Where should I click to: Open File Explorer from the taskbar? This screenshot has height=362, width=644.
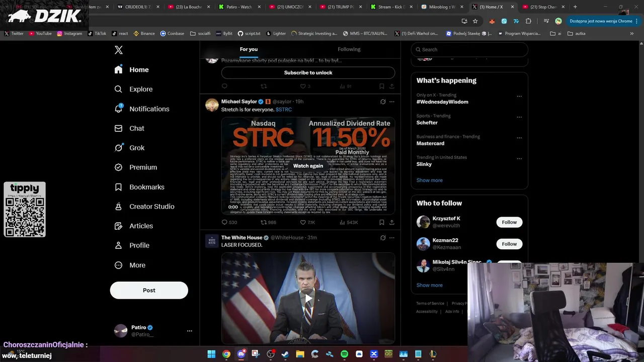pyautogui.click(x=300, y=354)
